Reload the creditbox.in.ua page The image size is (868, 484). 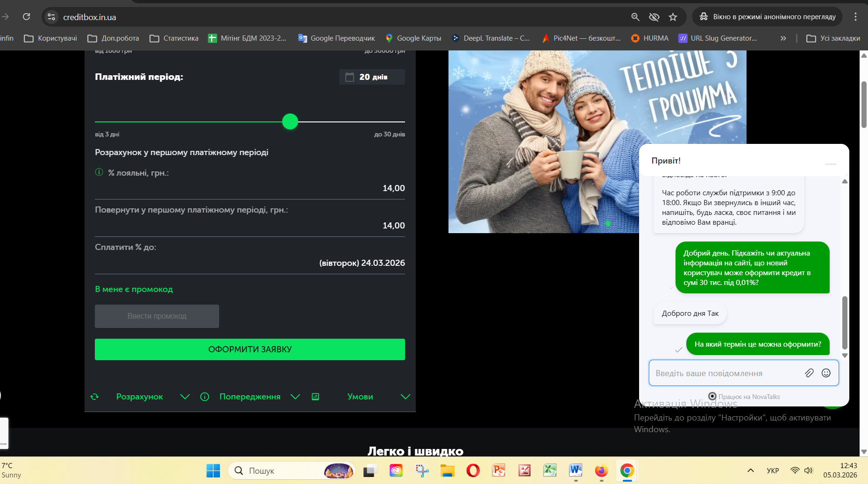[27, 17]
